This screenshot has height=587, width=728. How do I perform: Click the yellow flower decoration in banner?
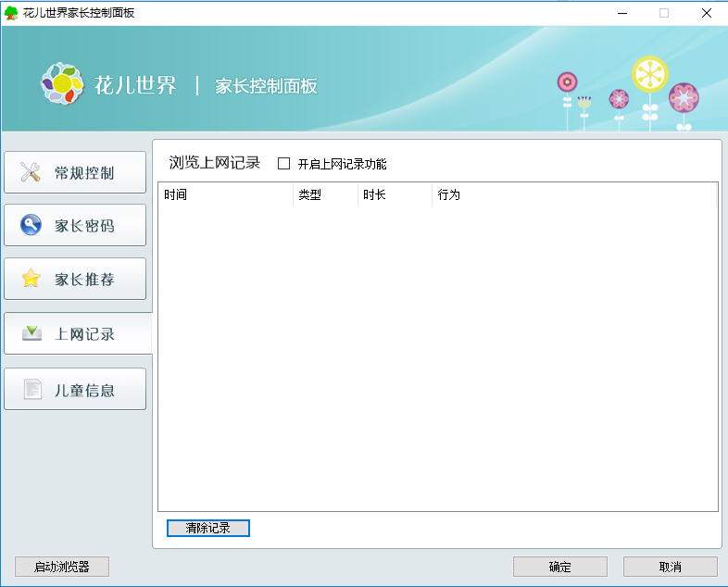[x=649, y=75]
